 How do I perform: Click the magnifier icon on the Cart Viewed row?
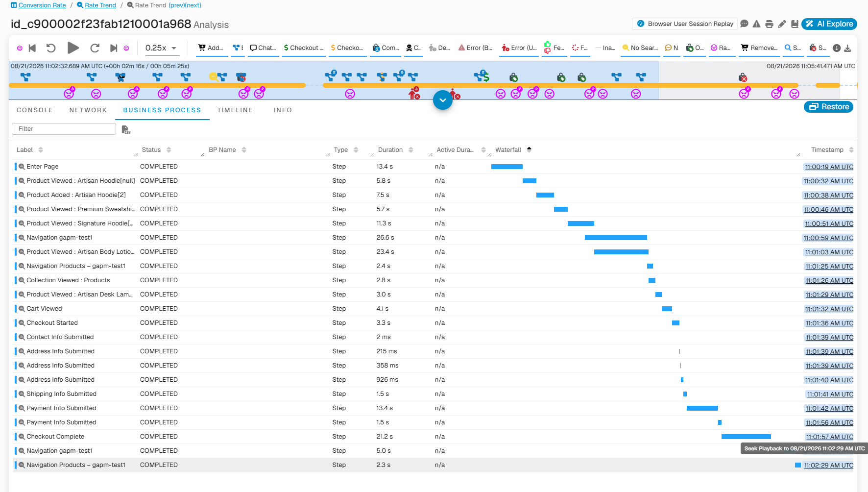pos(22,309)
